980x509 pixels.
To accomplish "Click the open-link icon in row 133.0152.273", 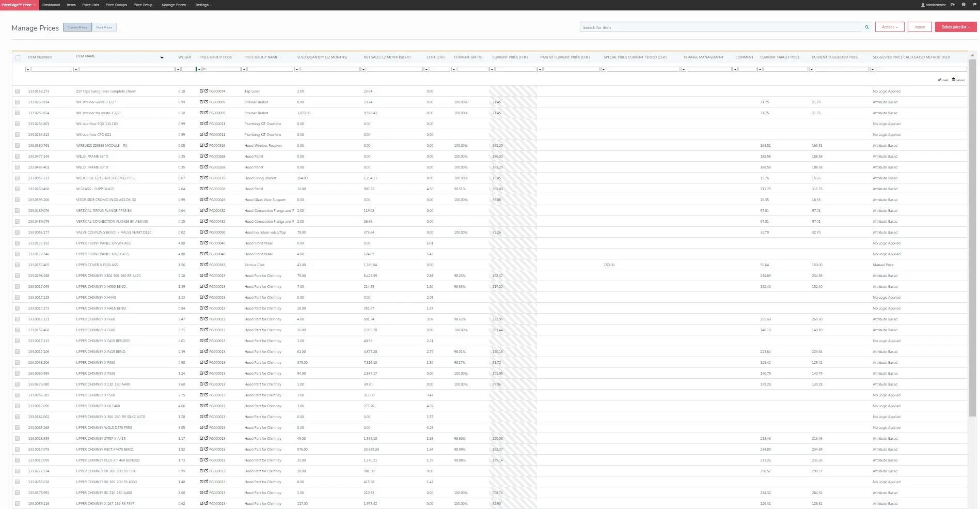I will 206,91.
